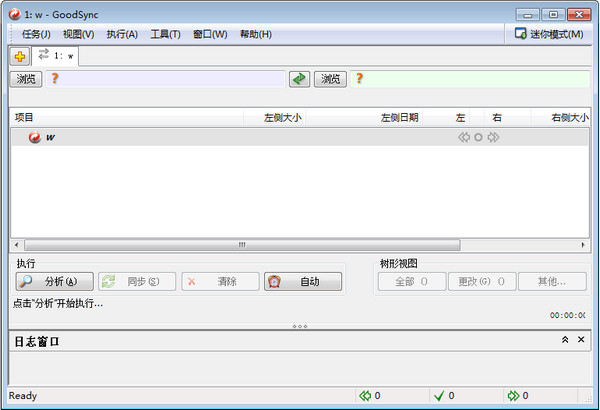Image resolution: width=600 pixels, height=410 pixels.
Task: Click the 自动 auto button
Action: [303, 282]
